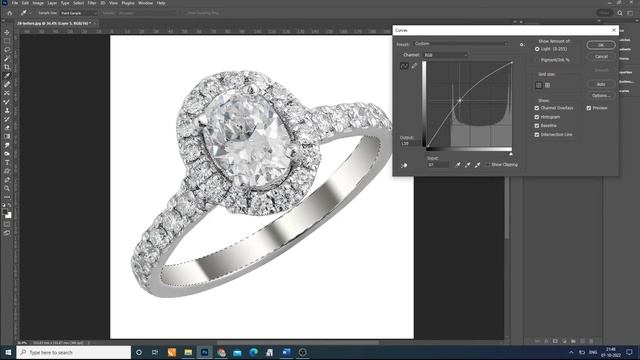Toggle the Baseline checkbox

pos(537,126)
